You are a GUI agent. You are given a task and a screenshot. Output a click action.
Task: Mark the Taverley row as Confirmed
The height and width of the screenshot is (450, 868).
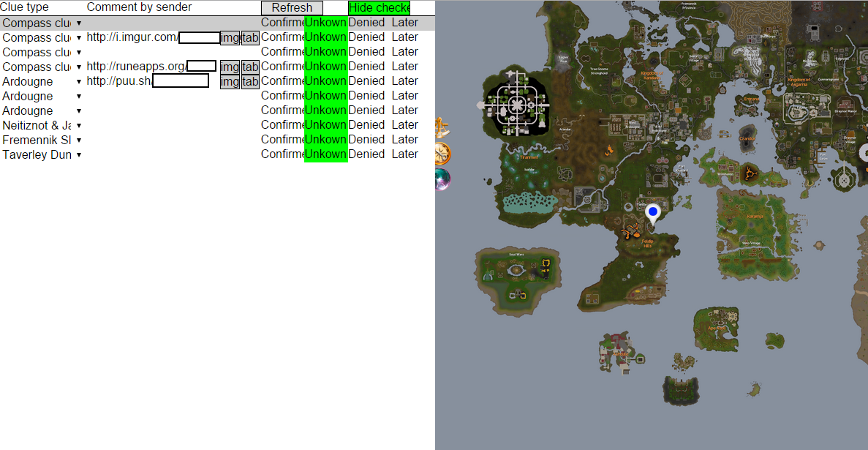(x=283, y=154)
